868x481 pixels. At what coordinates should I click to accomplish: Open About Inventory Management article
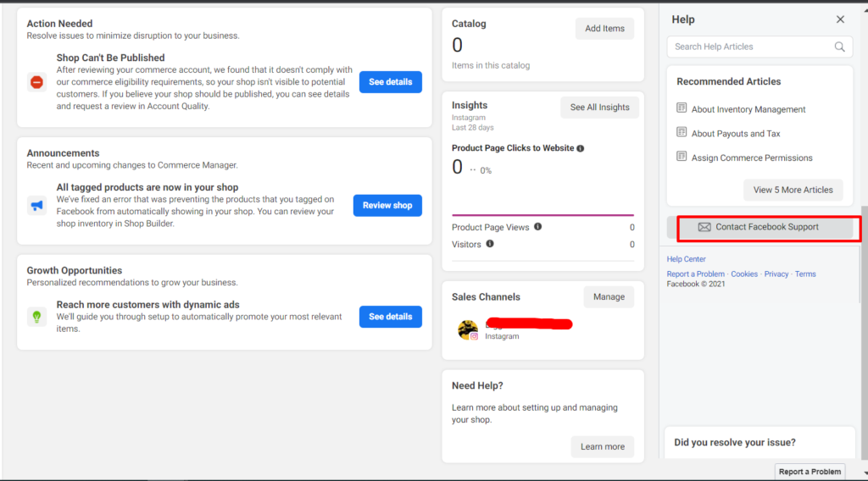[x=748, y=109]
